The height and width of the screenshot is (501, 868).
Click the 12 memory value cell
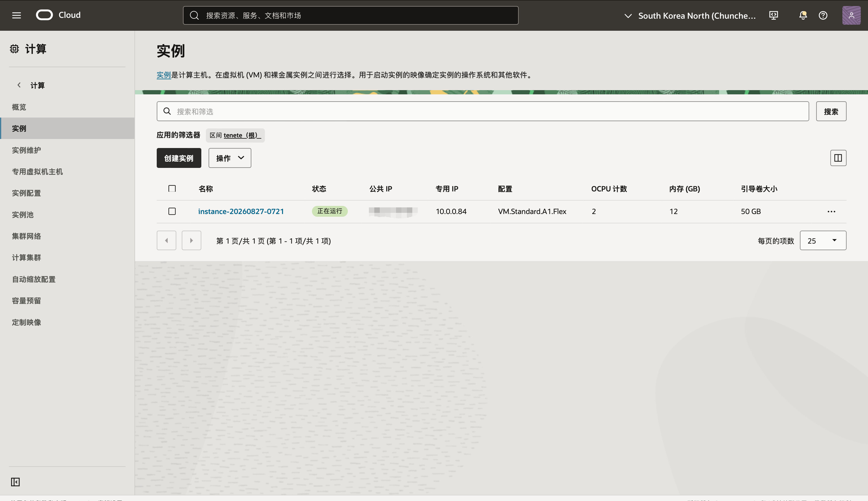tap(674, 211)
